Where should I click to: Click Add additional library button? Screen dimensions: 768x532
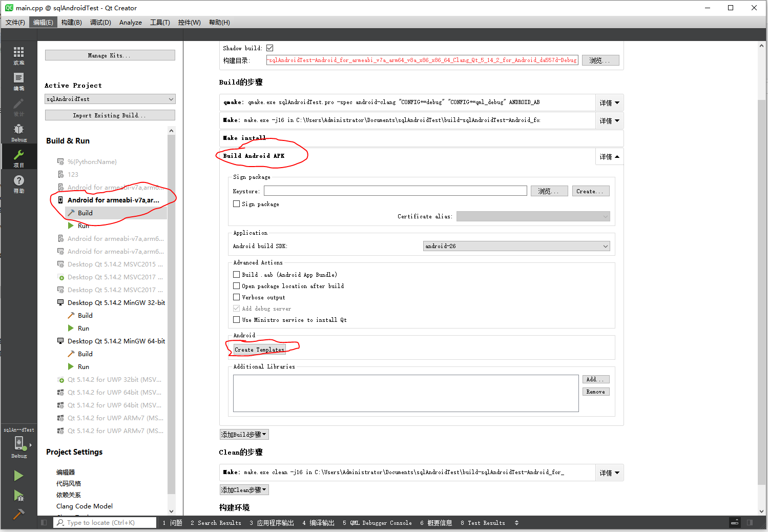596,379
